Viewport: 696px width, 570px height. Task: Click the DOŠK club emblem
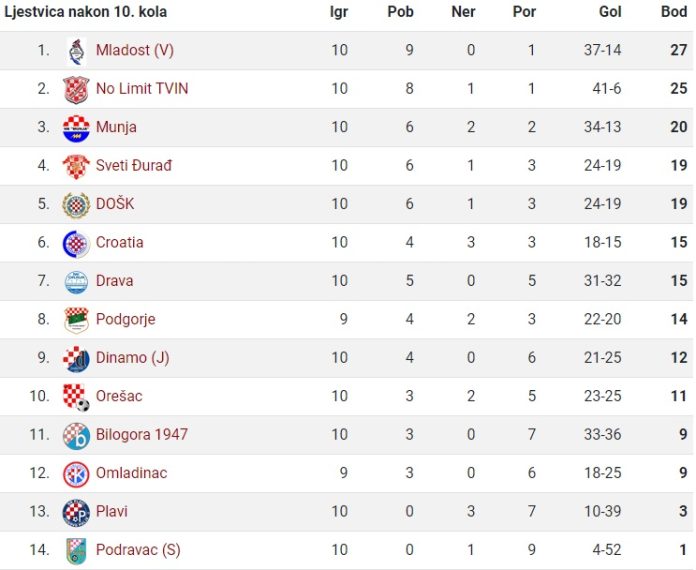click(x=76, y=205)
